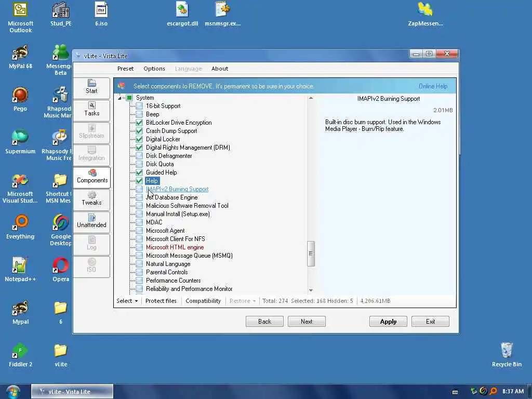532x399 pixels.
Task: Open the ZapMessenger desktop icon
Action: pyautogui.click(x=425, y=14)
